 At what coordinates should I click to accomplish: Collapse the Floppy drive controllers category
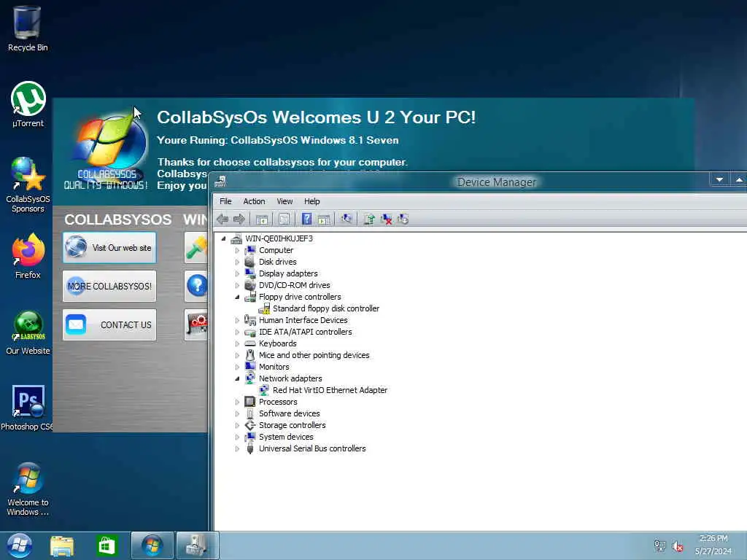[237, 297]
